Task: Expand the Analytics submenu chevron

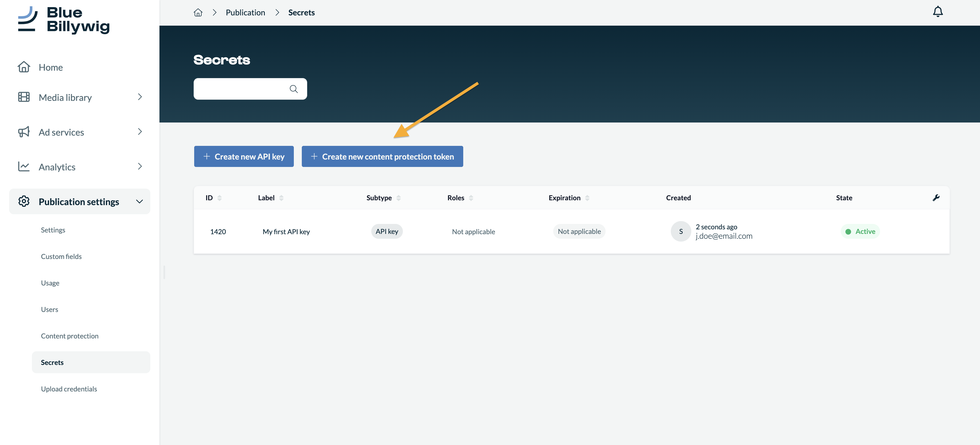Action: (140, 166)
